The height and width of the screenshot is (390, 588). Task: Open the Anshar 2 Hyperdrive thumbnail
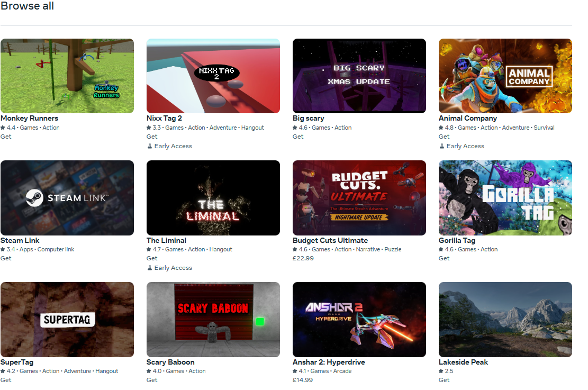point(359,320)
